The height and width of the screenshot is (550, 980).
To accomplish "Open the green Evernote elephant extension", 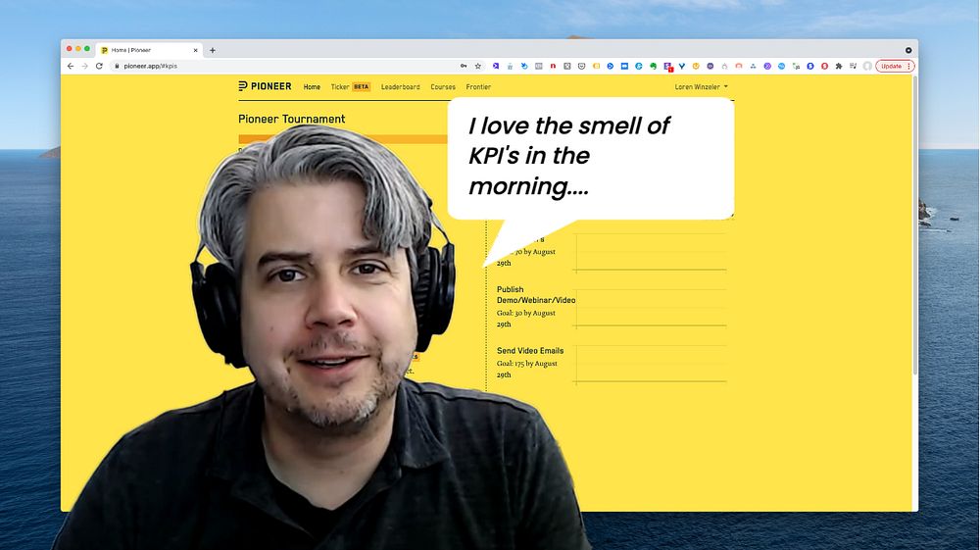I will tap(653, 66).
